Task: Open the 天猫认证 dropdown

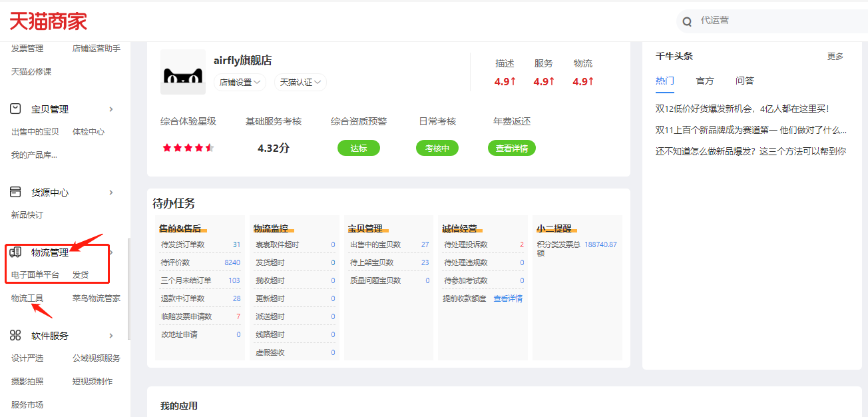Action: 300,83
